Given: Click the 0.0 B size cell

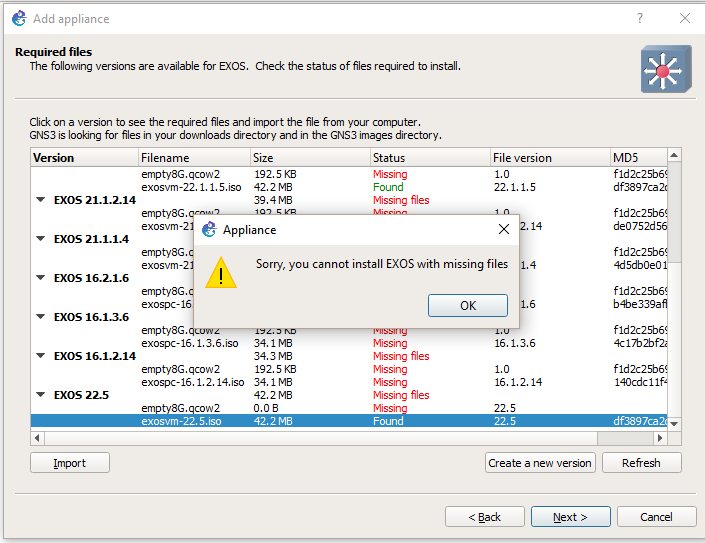Looking at the screenshot, I should [x=266, y=408].
